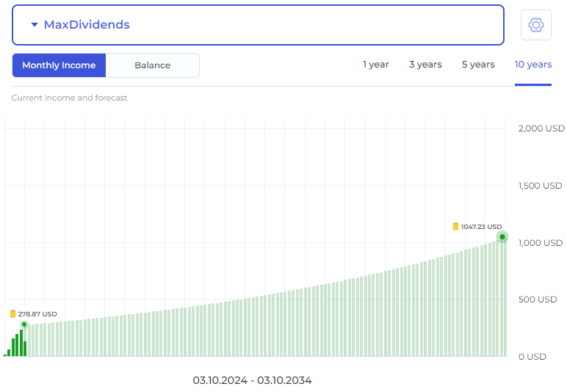Screen dimensions: 567x392
Task: Click the 1,500 USD axis label
Action: tap(541, 185)
